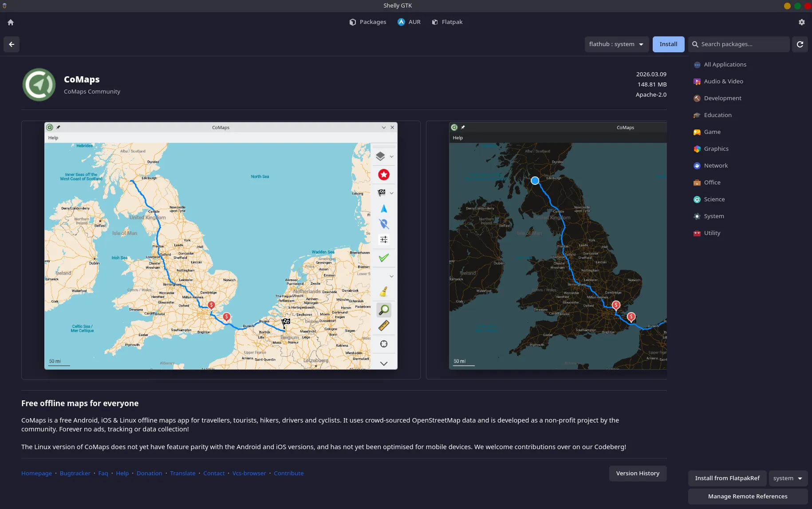Open the Faq link
The width and height of the screenshot is (812, 509).
tap(103, 474)
